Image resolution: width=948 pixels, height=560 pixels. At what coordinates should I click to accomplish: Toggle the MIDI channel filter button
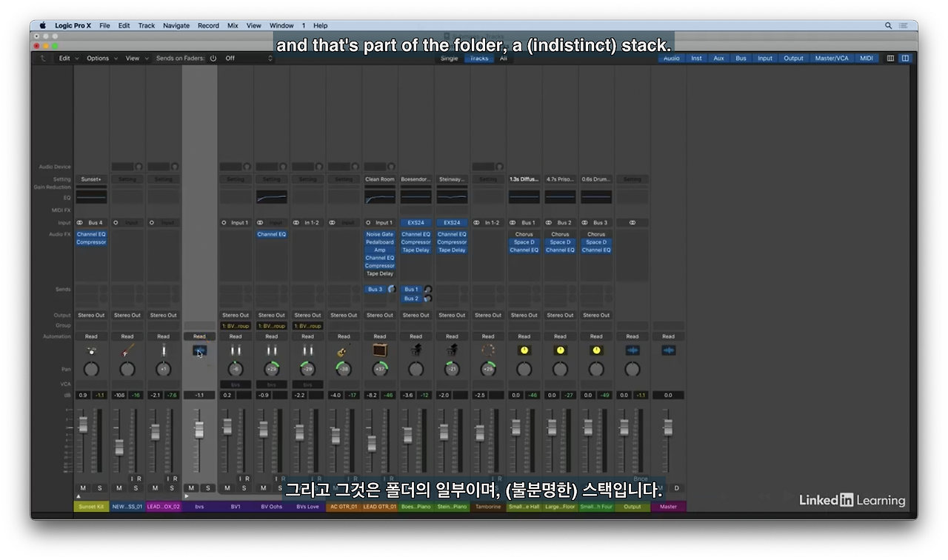pyautogui.click(x=867, y=59)
